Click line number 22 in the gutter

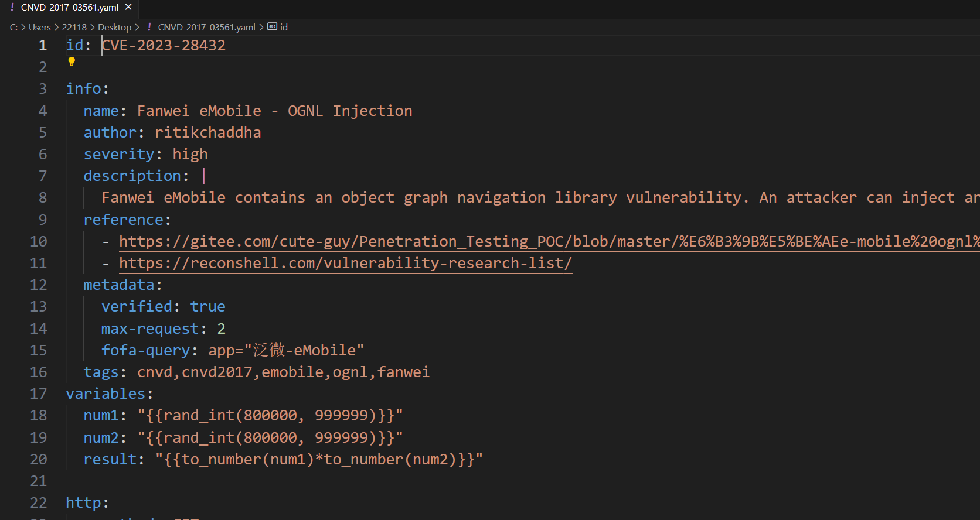38,502
